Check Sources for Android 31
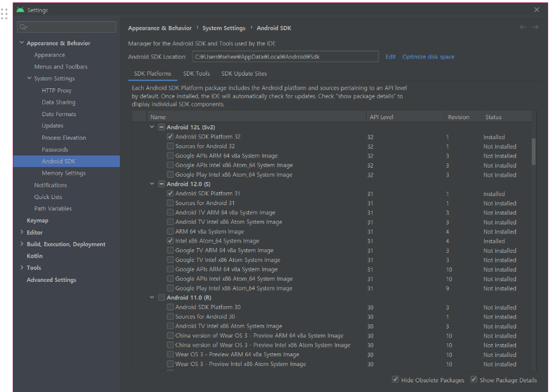The height and width of the screenshot is (392, 556). coord(170,203)
